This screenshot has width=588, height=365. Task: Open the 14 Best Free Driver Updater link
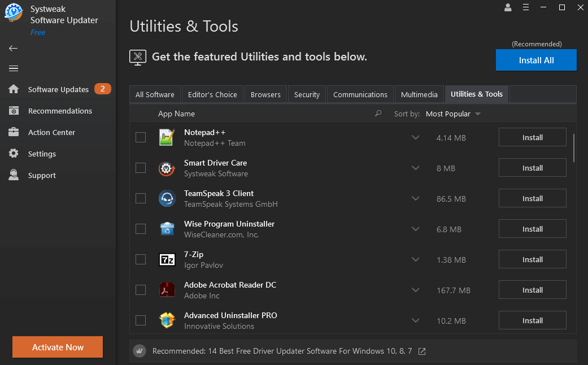pos(282,351)
